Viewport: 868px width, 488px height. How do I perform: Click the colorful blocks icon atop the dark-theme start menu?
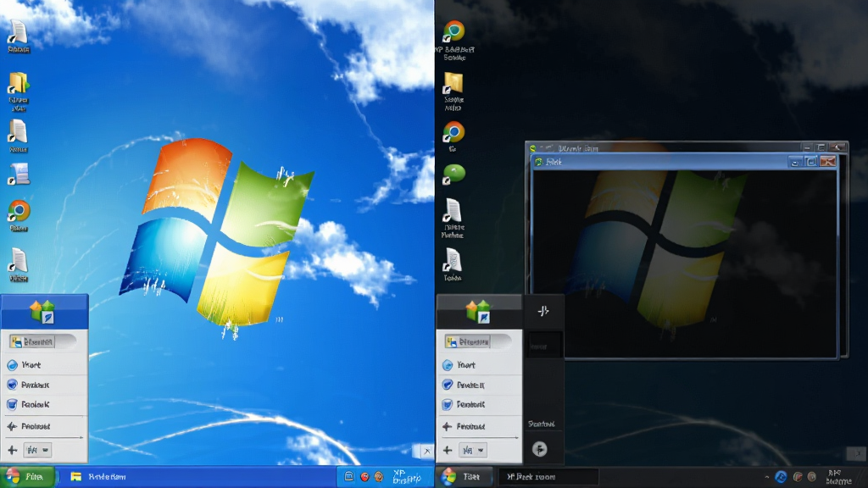pyautogui.click(x=478, y=311)
